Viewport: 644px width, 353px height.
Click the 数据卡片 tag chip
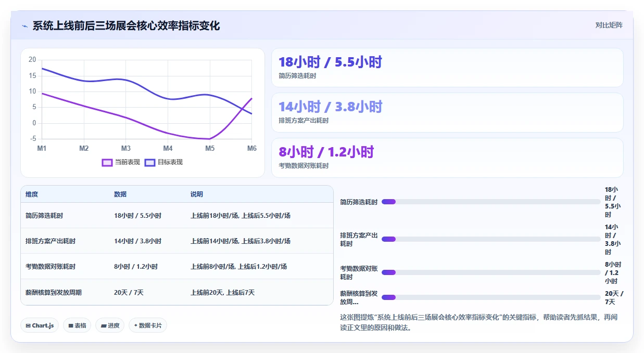tap(148, 325)
